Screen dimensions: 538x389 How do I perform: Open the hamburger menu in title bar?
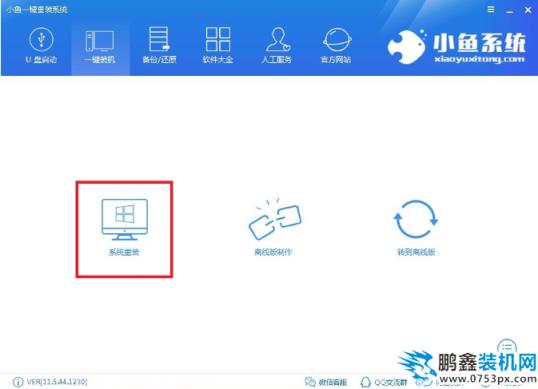click(491, 10)
